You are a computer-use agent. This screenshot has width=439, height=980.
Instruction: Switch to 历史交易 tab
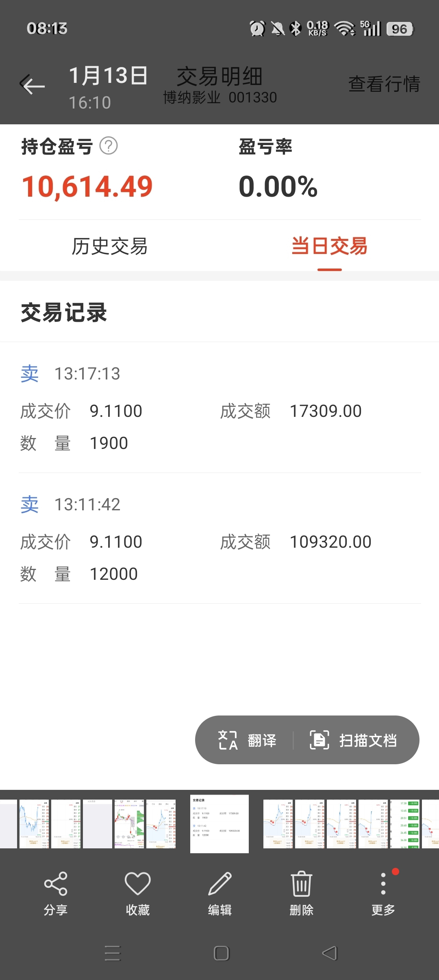pyautogui.click(x=110, y=246)
